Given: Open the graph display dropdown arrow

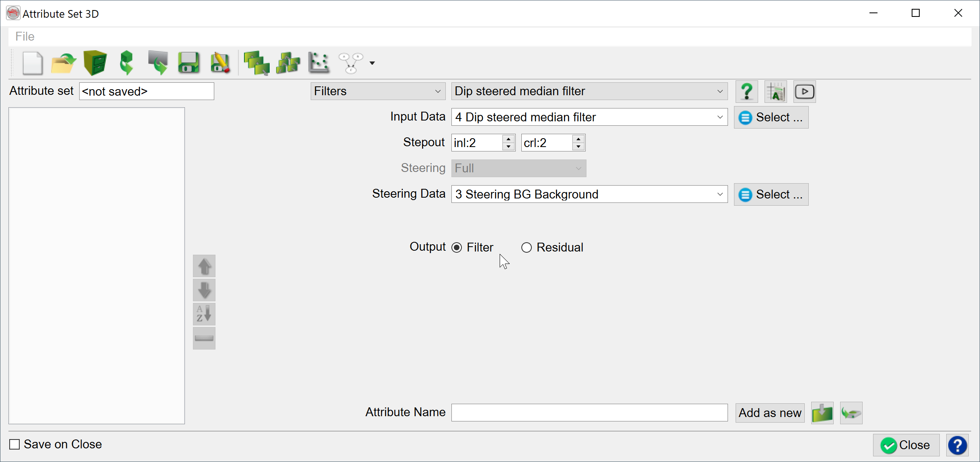Looking at the screenshot, I should [372, 63].
